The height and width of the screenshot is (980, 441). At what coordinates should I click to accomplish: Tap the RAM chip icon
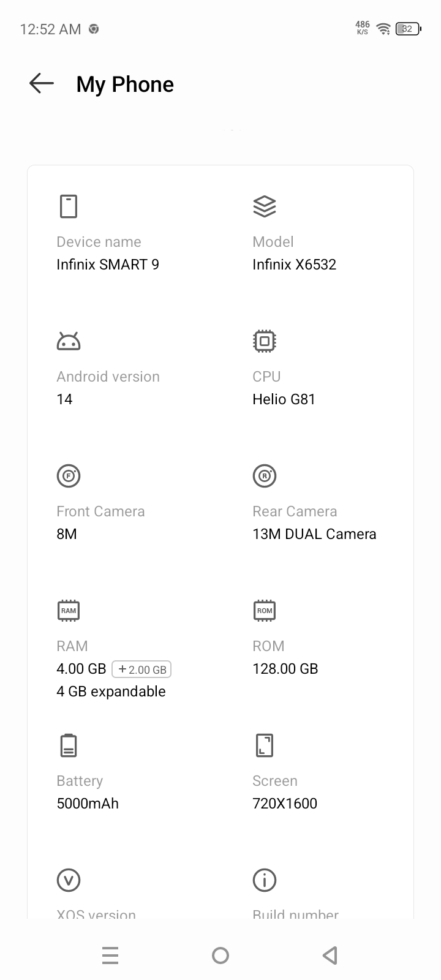tap(69, 611)
